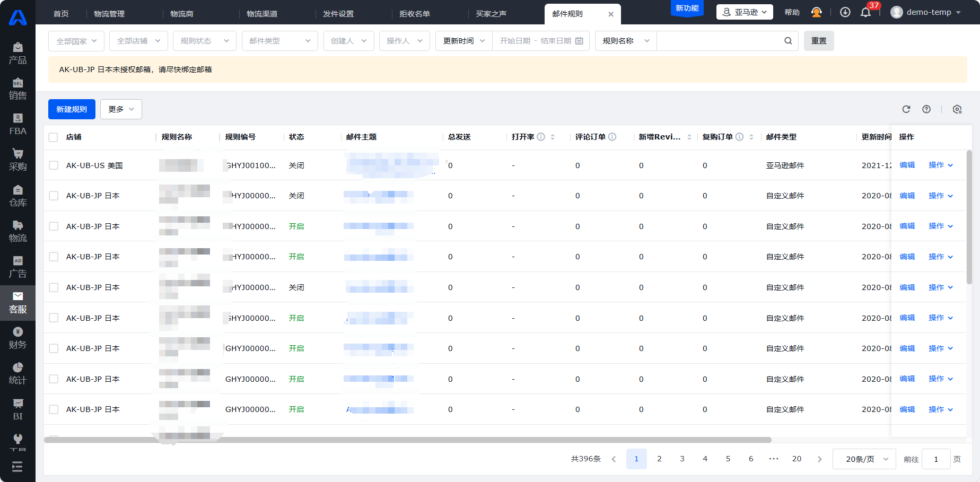980x482 pixels.
Task: Open the table column settings icon
Action: (957, 109)
